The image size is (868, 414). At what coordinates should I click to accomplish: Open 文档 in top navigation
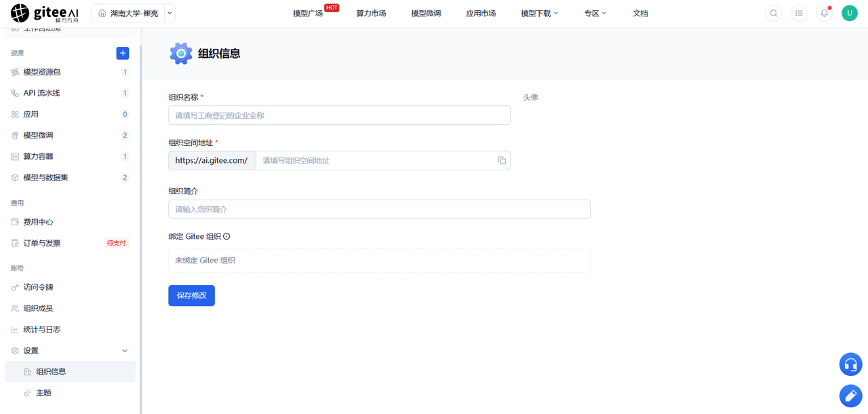coord(640,13)
